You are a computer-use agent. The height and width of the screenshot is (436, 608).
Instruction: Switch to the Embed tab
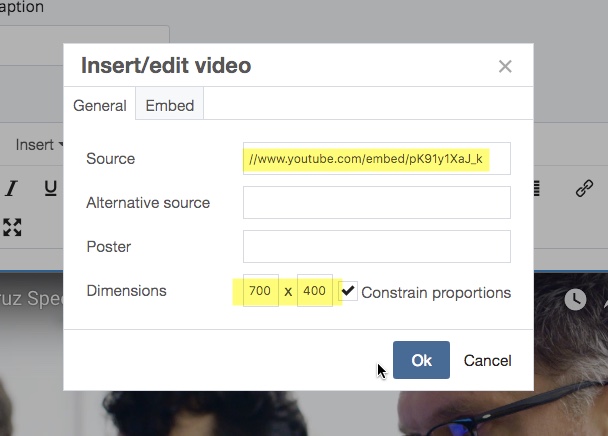pyautogui.click(x=170, y=104)
